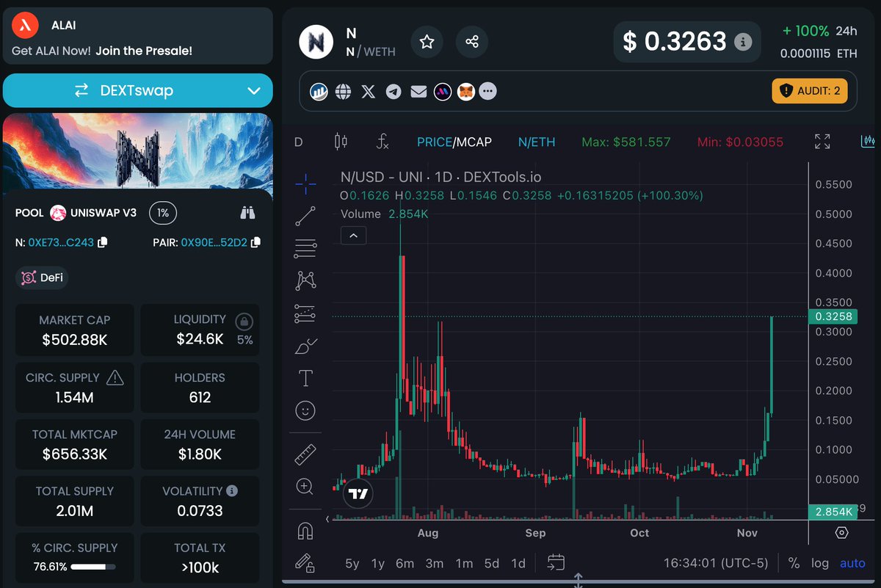Open pool explorer binoculars icon

248,213
